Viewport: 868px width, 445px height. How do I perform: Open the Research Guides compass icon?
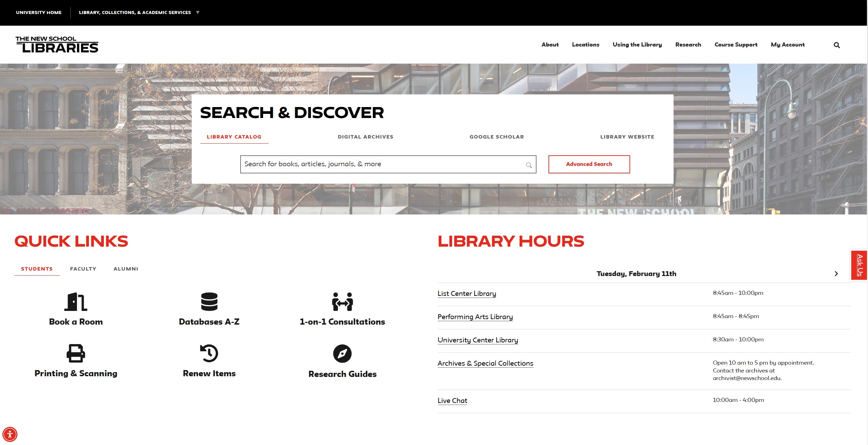pos(342,354)
